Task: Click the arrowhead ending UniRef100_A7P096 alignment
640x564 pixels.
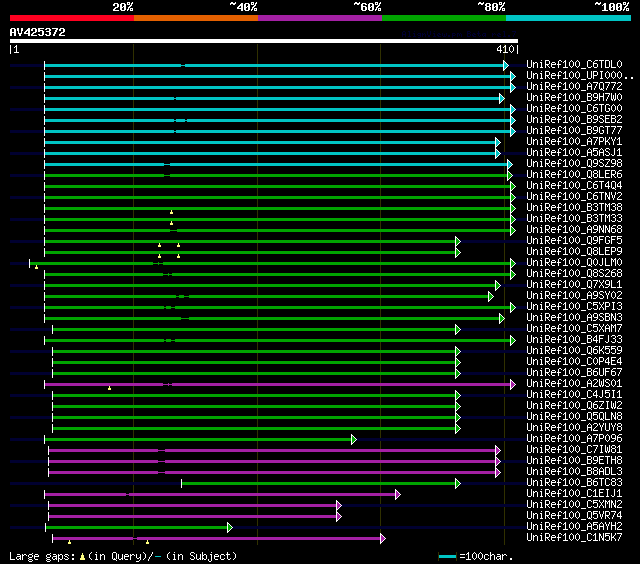Action: click(354, 440)
